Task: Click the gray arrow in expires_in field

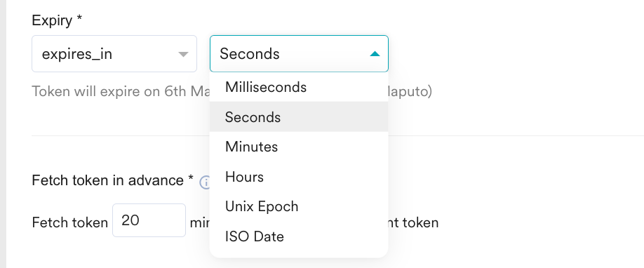Action: [183, 54]
